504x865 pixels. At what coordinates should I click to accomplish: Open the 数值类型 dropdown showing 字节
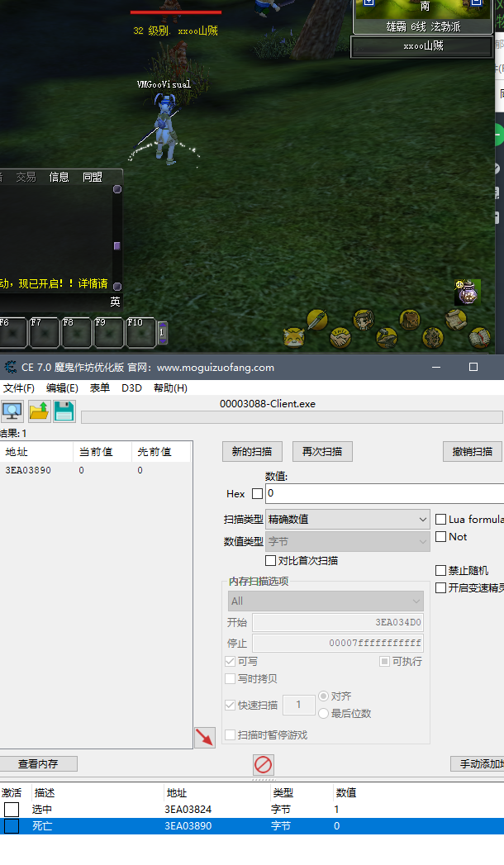[348, 542]
